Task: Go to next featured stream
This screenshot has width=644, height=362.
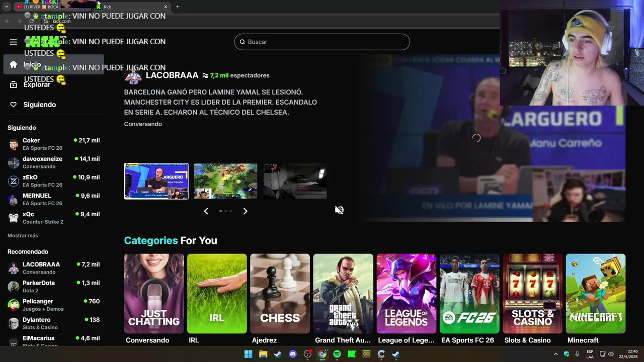Action: tap(245, 211)
